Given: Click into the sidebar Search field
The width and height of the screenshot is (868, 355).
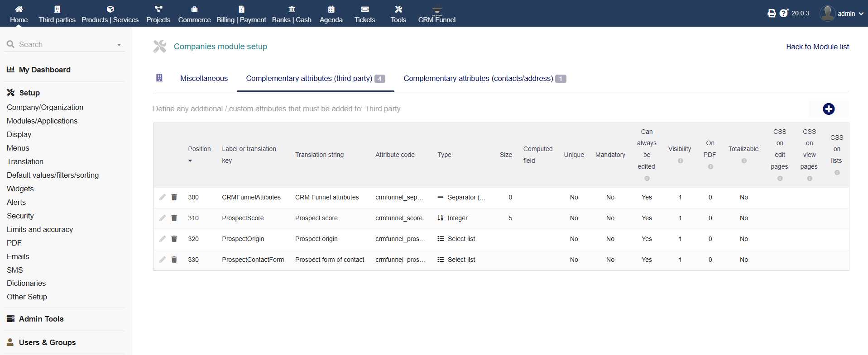Looking at the screenshot, I should 63,44.
